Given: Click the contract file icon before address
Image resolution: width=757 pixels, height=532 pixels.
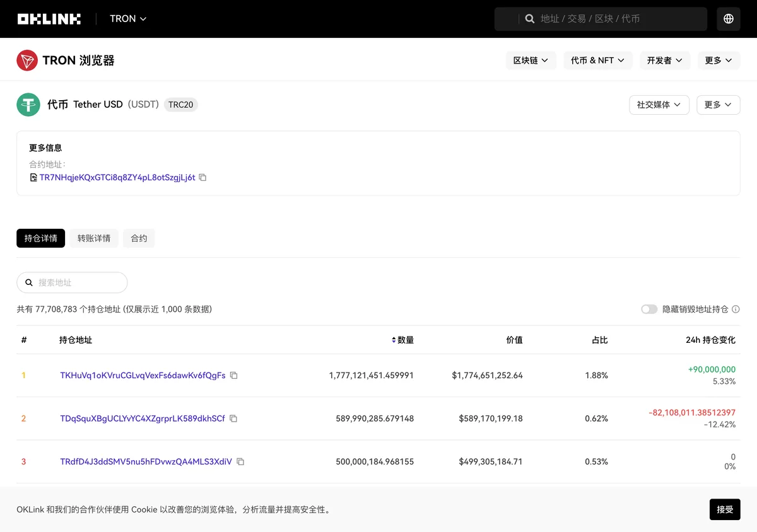Looking at the screenshot, I should coord(33,178).
